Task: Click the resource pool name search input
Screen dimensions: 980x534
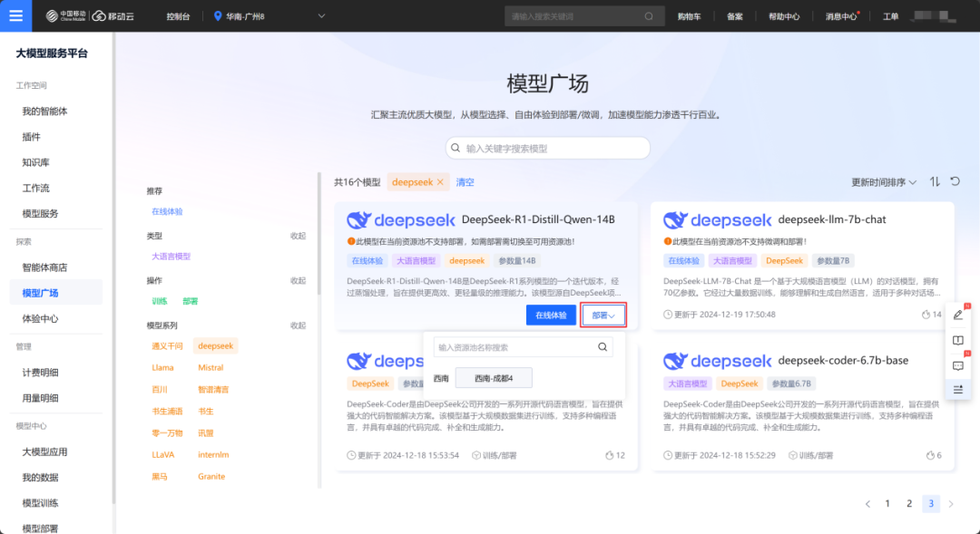Action: 524,347
